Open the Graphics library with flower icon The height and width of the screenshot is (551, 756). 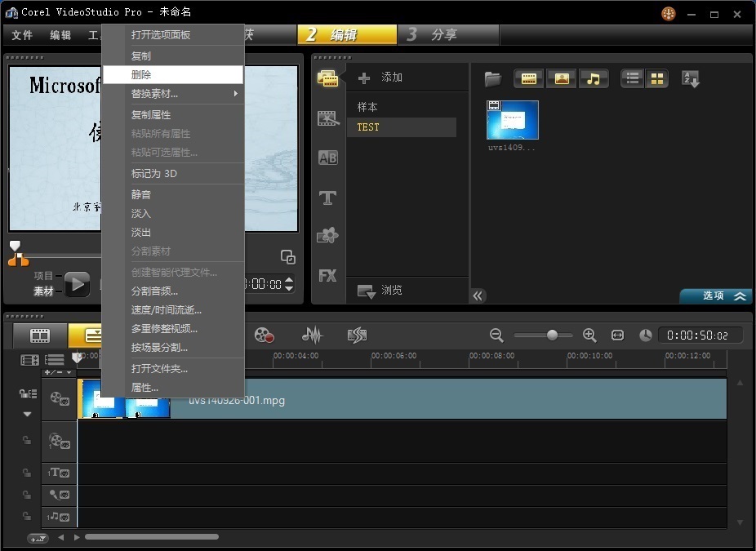(x=328, y=237)
